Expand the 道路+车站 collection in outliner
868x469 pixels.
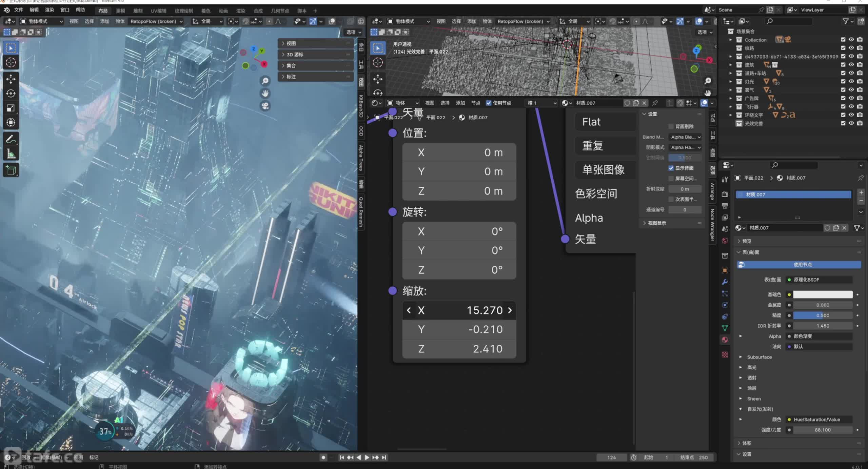(x=731, y=73)
